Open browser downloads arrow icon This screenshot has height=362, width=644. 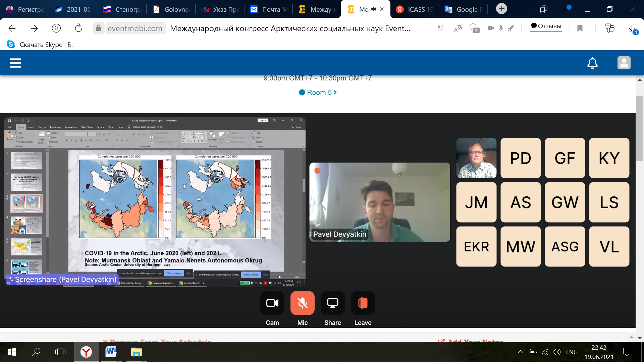[632, 28]
